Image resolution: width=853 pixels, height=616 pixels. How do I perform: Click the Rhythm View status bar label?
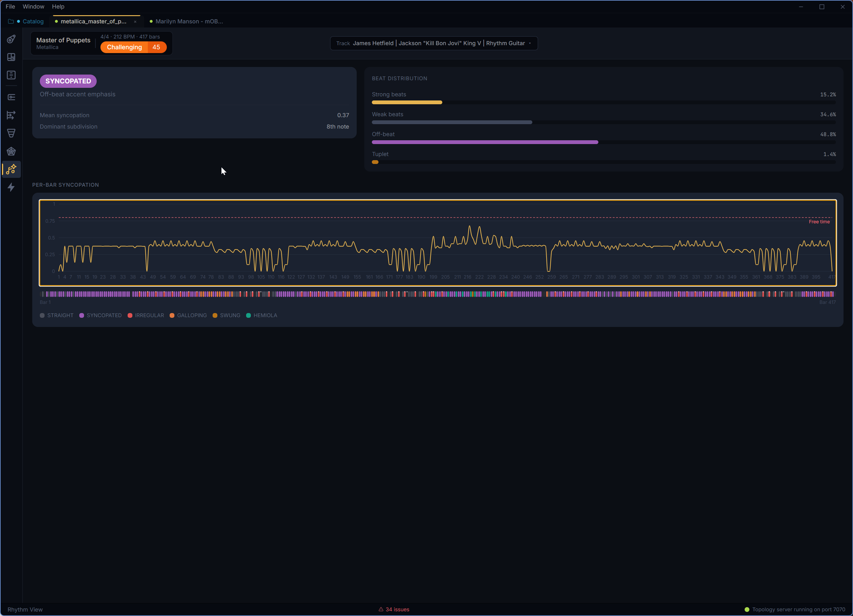click(x=25, y=609)
